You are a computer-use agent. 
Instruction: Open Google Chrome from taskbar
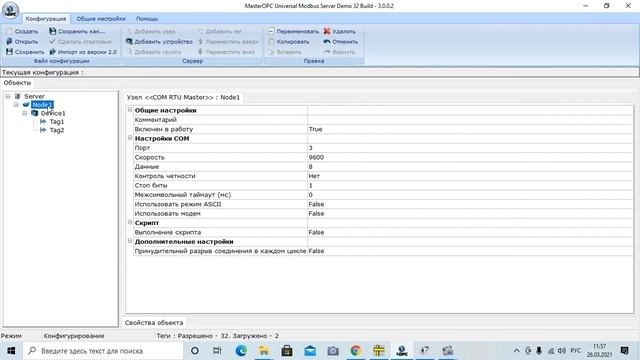(x=356, y=351)
